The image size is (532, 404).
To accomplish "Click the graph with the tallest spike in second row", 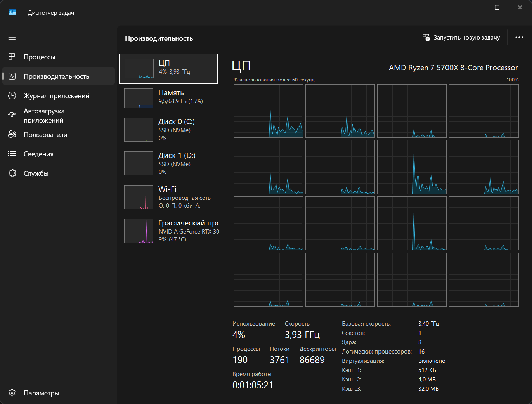I will tap(412, 167).
